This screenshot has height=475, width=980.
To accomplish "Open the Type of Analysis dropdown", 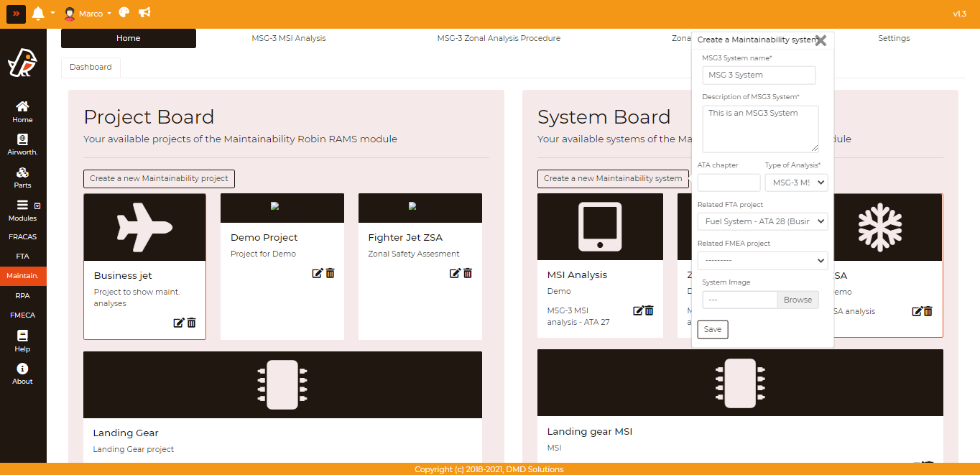I will click(796, 183).
